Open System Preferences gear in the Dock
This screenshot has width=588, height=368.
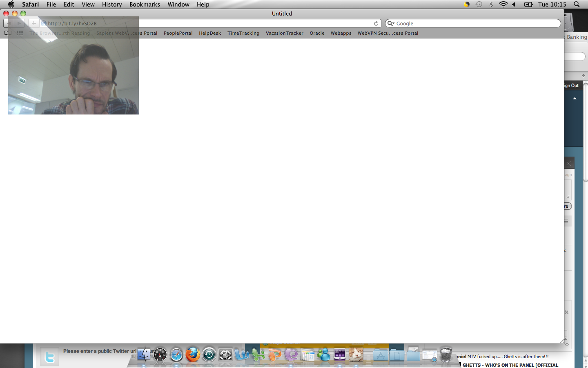pyautogui.click(x=225, y=355)
